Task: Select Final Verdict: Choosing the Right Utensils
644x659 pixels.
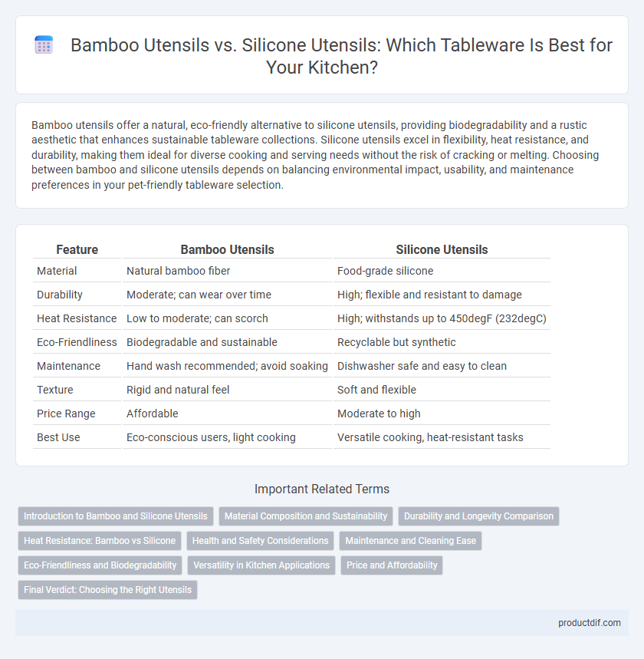Action: pos(107,590)
